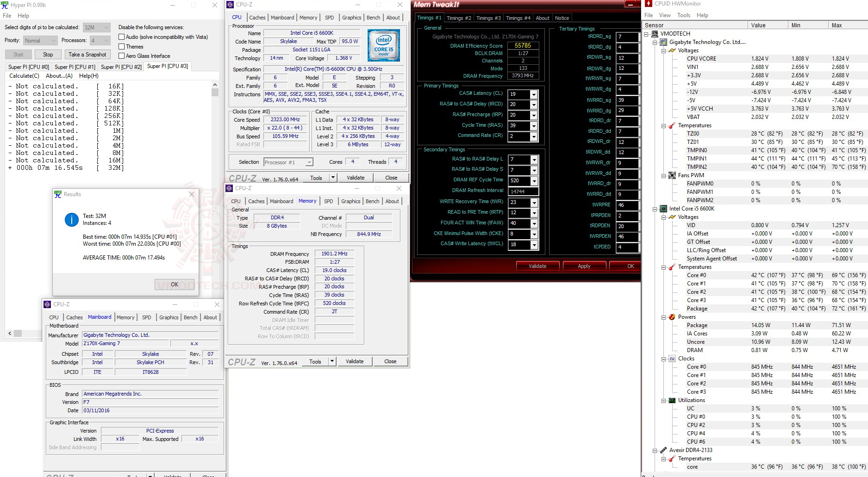This screenshot has height=477, width=868.
Task: Open the Help menu in HWMonitor
Action: tap(702, 15)
